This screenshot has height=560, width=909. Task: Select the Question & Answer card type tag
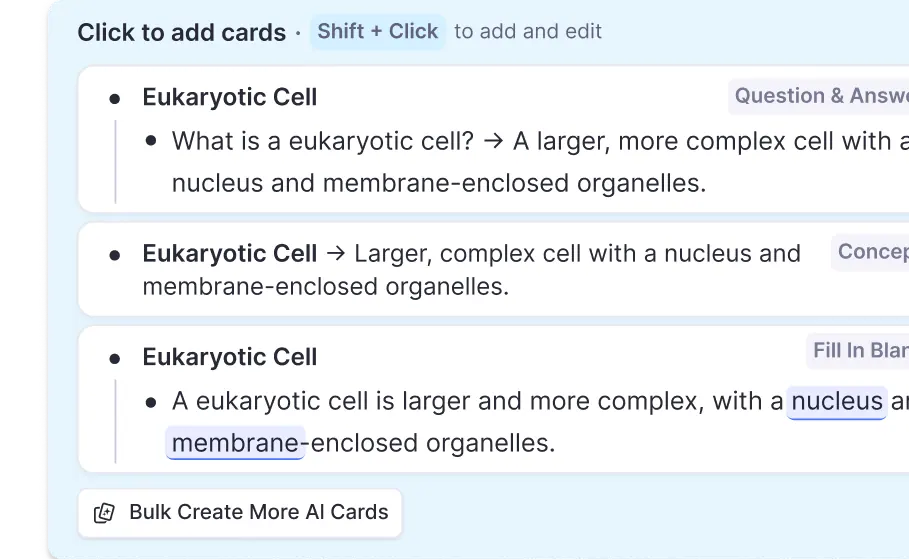(x=820, y=96)
